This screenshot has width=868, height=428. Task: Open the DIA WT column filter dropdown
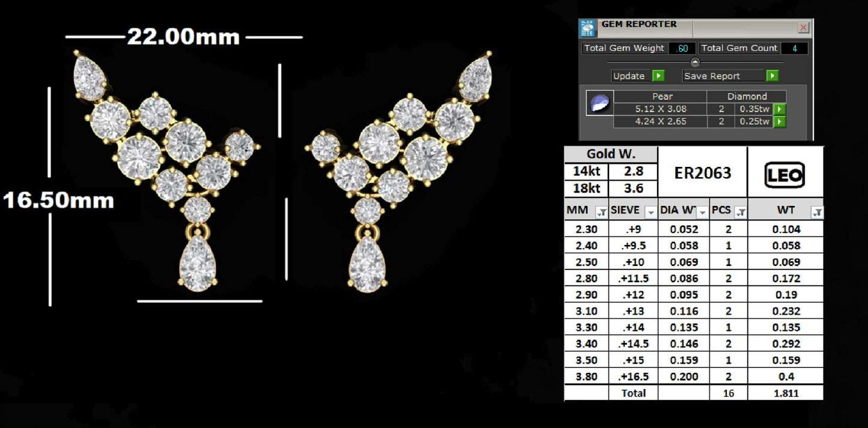pyautogui.click(x=702, y=212)
